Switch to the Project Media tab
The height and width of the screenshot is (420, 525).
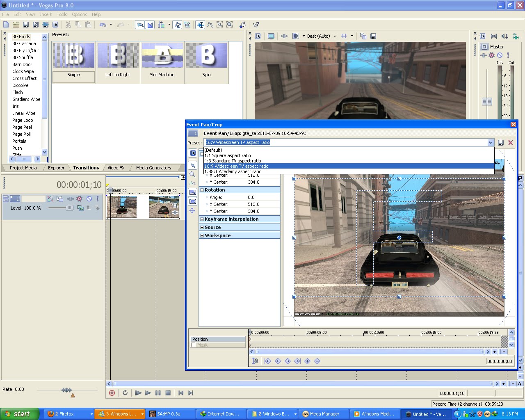click(x=23, y=168)
